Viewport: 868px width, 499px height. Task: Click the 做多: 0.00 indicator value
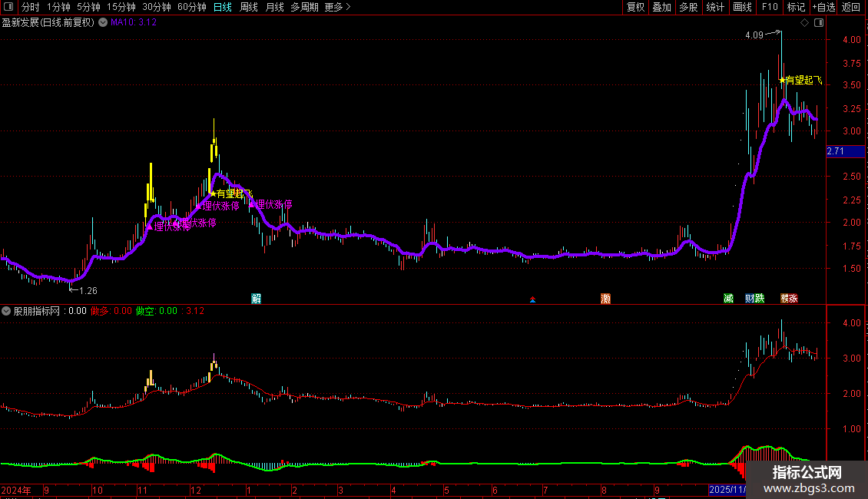pos(111,311)
